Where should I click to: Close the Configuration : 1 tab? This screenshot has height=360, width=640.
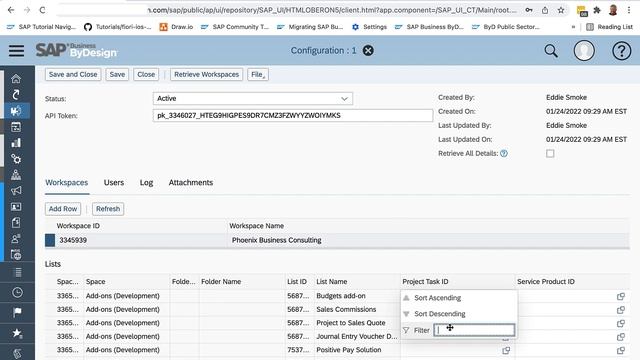[x=368, y=51]
